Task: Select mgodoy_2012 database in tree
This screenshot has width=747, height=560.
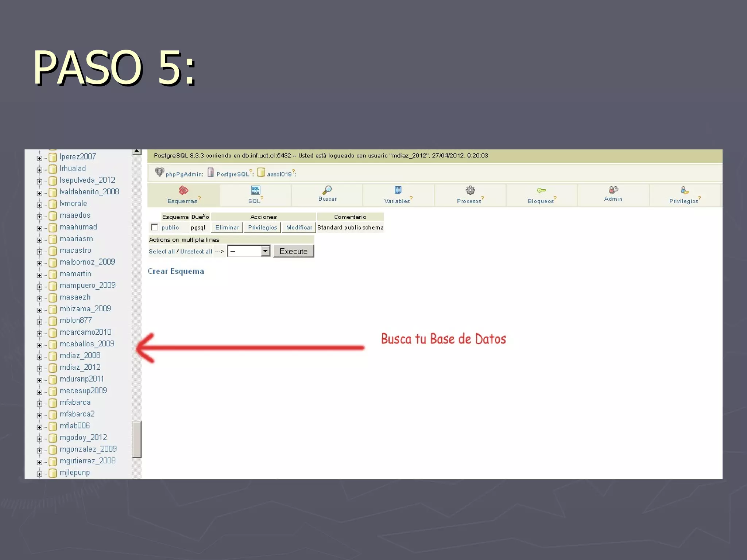Action: pos(83,437)
